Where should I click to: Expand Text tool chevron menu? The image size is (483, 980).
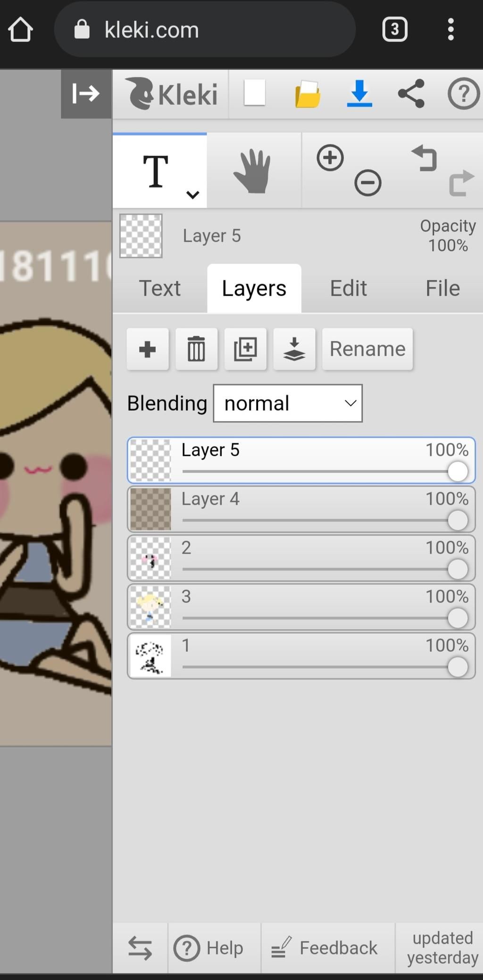tap(192, 194)
